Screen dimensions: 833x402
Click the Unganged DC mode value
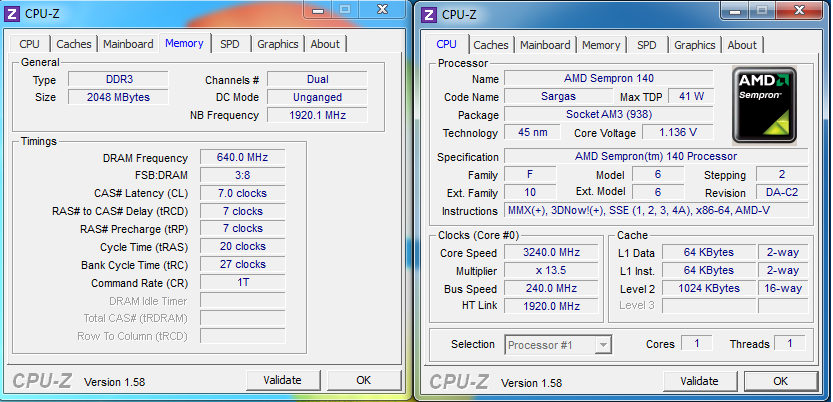(317, 97)
